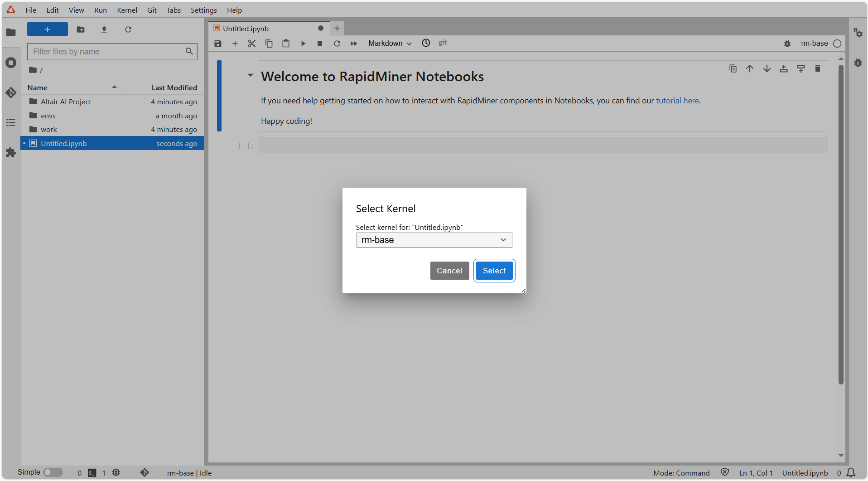Move welcome cell up arrow
This screenshot has height=481, width=868.
click(x=750, y=68)
